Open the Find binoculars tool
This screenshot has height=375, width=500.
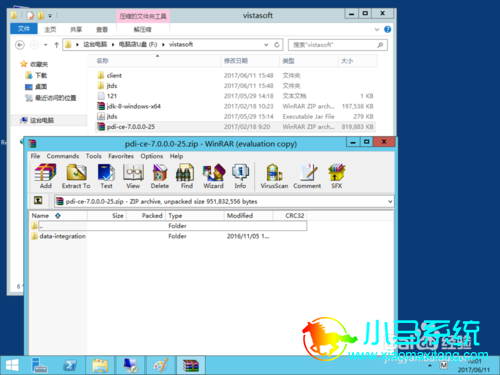coord(186,176)
